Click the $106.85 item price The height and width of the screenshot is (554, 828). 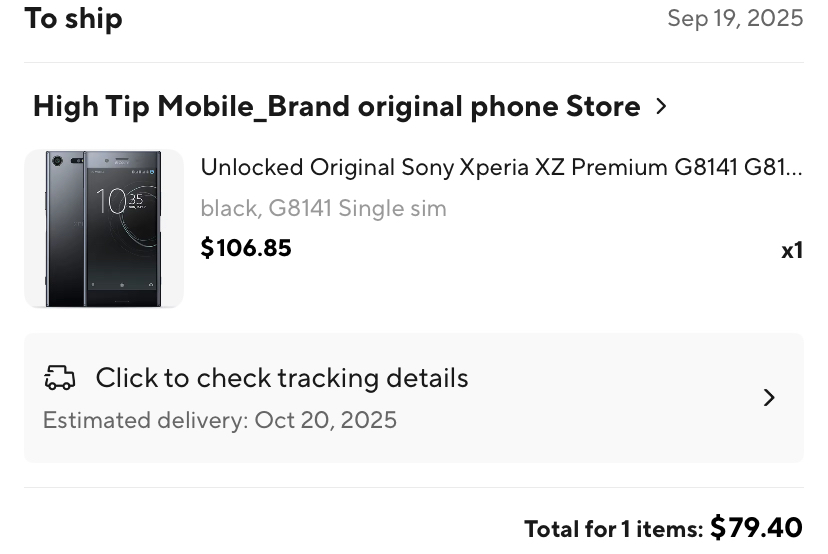tap(246, 248)
